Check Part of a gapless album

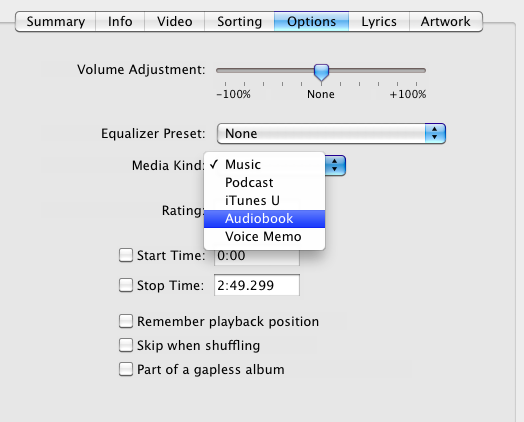click(126, 369)
